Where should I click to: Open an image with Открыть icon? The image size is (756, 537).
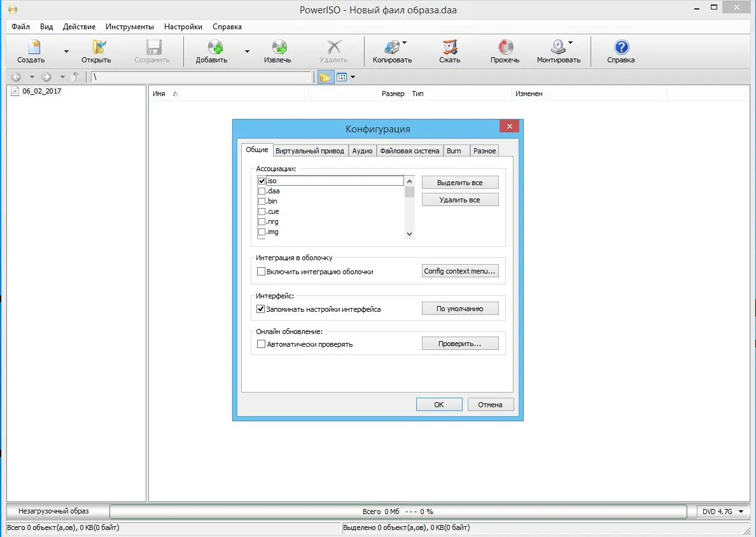[99, 47]
